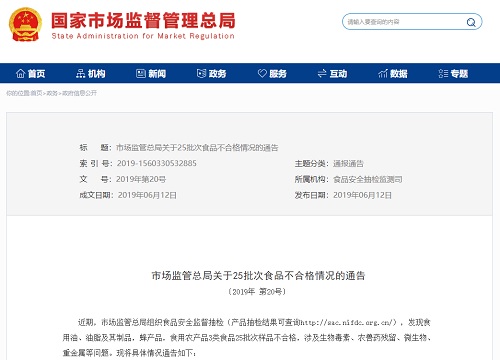Click the organization chart icon beside 机构

[x=80, y=73]
